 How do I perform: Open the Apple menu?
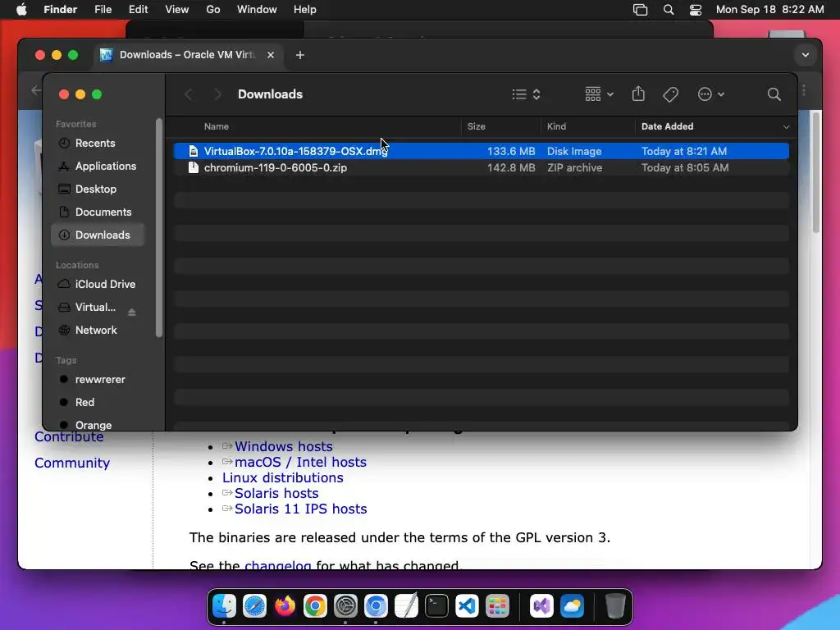pyautogui.click(x=21, y=10)
